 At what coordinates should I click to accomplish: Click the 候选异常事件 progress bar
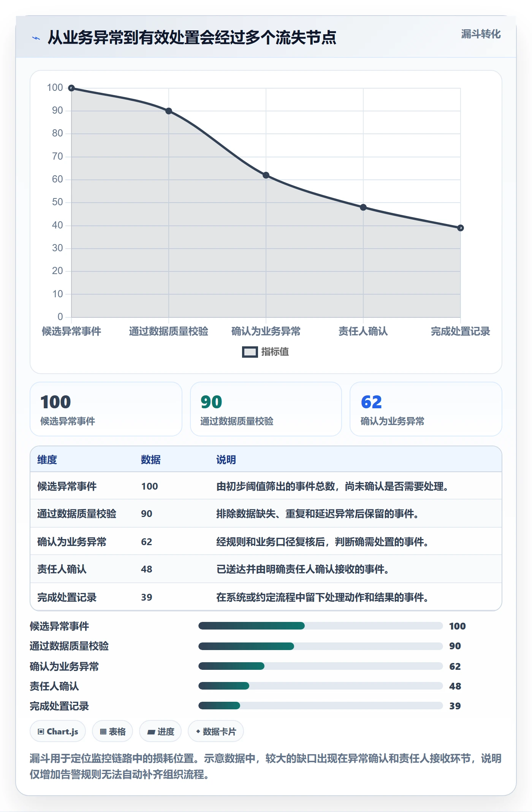pos(321,626)
